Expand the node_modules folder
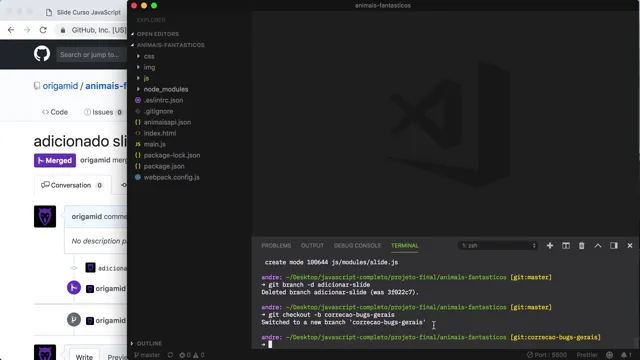640x360 pixels. pyautogui.click(x=166, y=89)
